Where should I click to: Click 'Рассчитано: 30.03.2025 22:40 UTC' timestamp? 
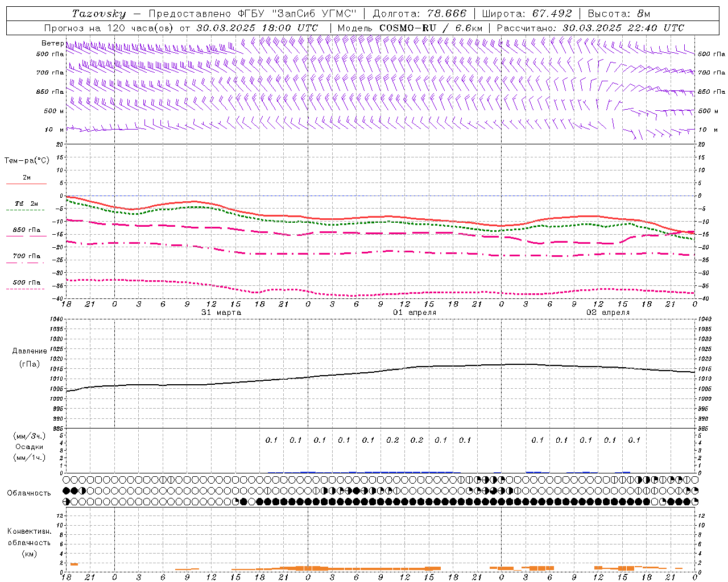click(x=590, y=28)
